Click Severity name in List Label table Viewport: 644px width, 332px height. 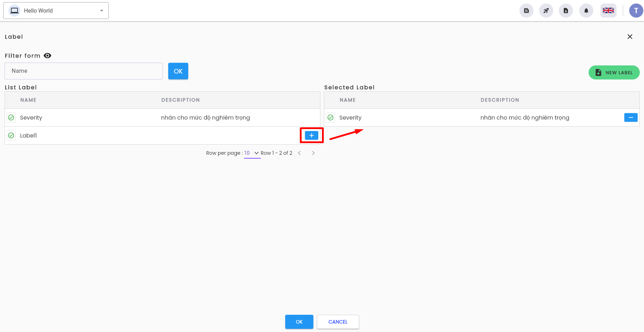tap(31, 117)
